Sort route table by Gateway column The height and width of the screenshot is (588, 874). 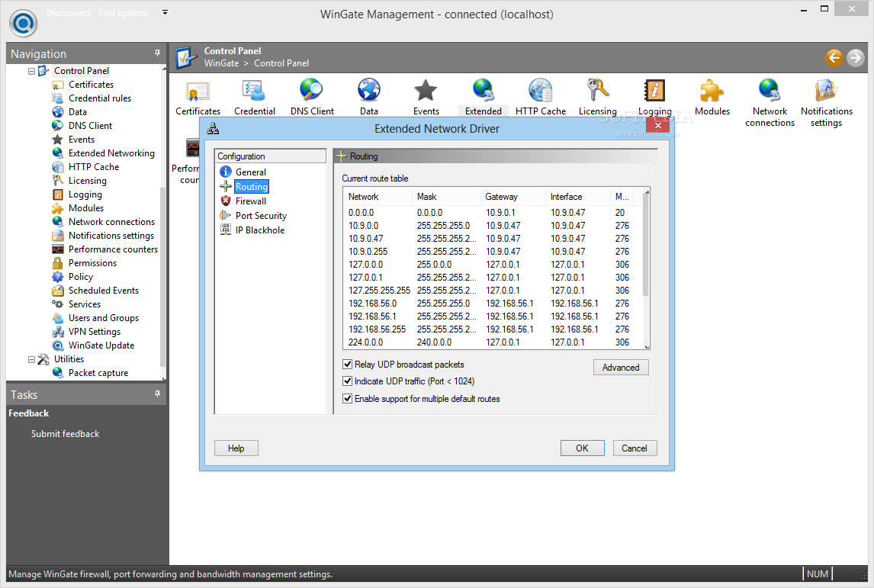point(513,197)
